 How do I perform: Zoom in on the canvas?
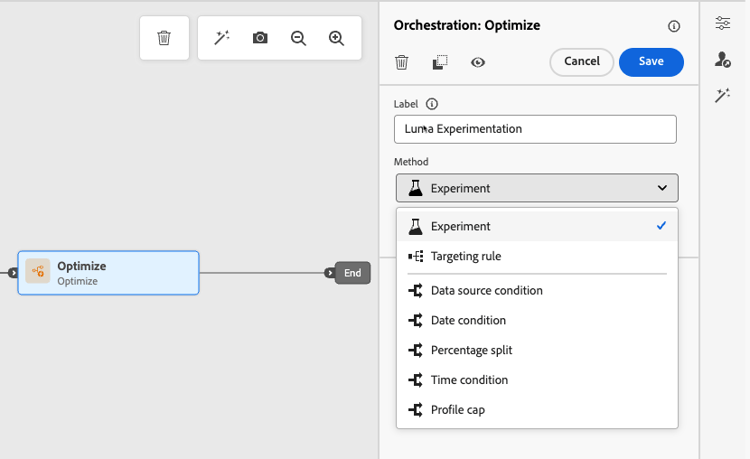336,39
